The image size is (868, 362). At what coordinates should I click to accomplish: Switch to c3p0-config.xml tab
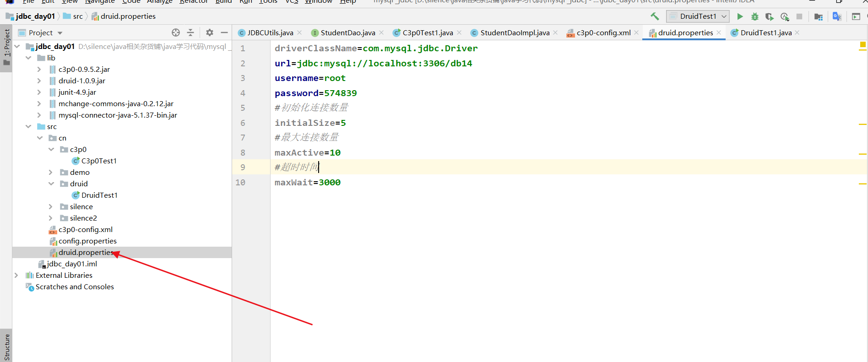tap(603, 32)
